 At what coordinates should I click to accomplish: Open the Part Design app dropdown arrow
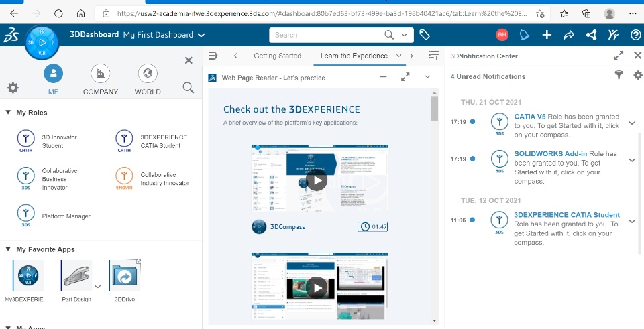pos(97,286)
